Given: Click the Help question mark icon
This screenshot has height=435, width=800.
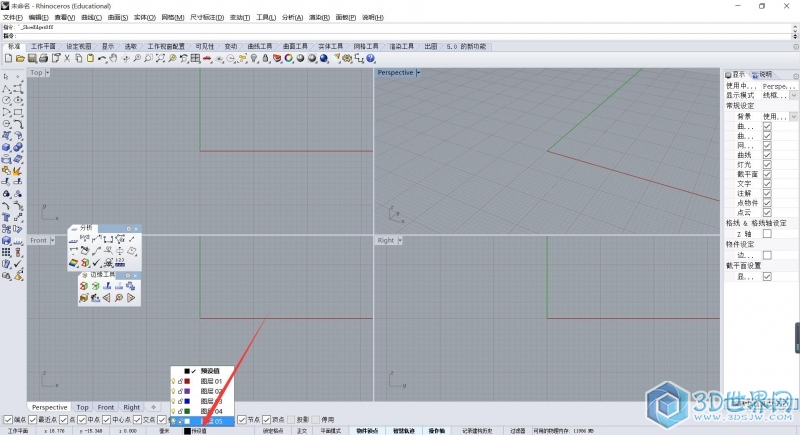Looking at the screenshot, I should pos(370,59).
